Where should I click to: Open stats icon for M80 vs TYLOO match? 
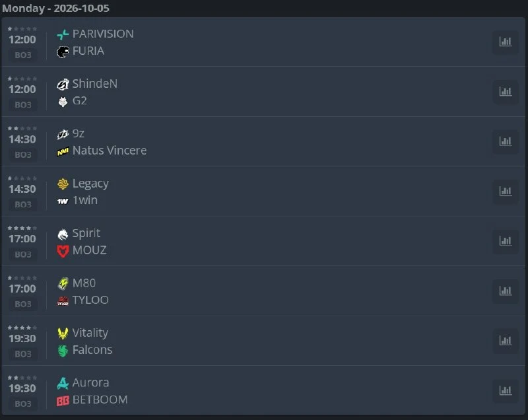[x=505, y=291]
